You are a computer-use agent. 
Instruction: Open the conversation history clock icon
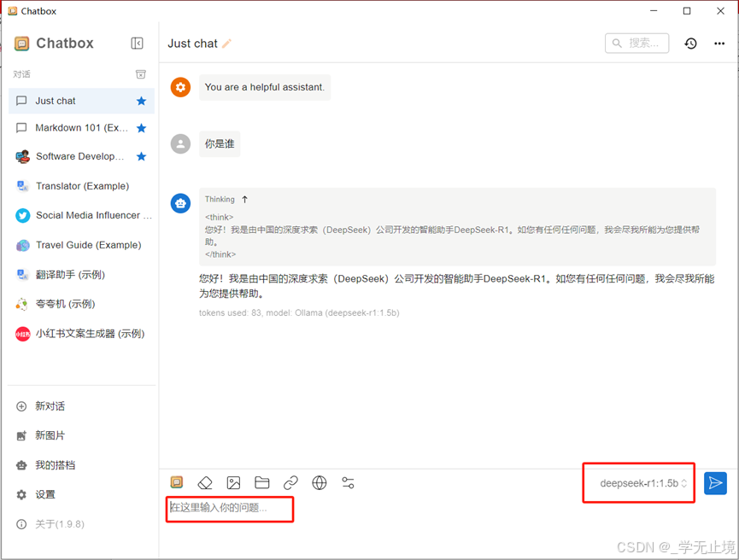click(x=690, y=44)
